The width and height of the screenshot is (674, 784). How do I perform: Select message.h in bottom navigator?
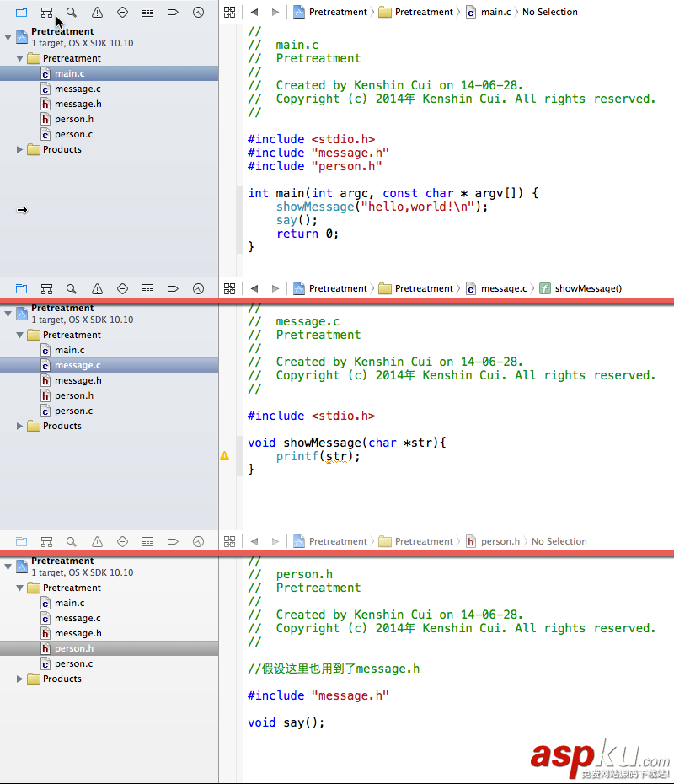point(109,633)
